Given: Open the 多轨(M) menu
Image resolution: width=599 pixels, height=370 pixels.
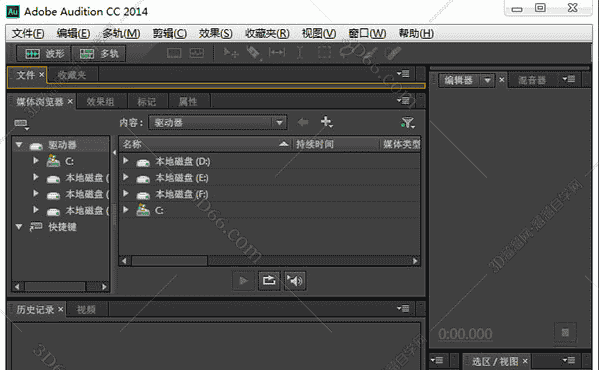Looking at the screenshot, I should pos(121,34).
